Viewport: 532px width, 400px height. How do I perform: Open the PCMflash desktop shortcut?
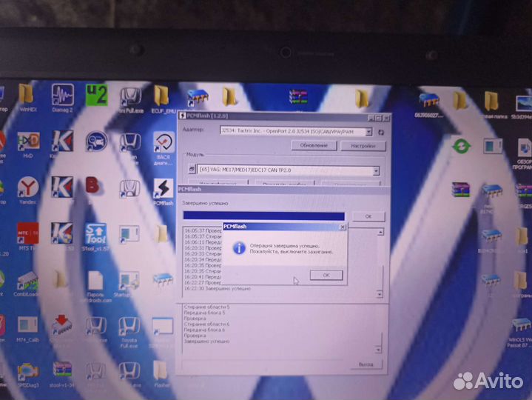[x=163, y=189]
